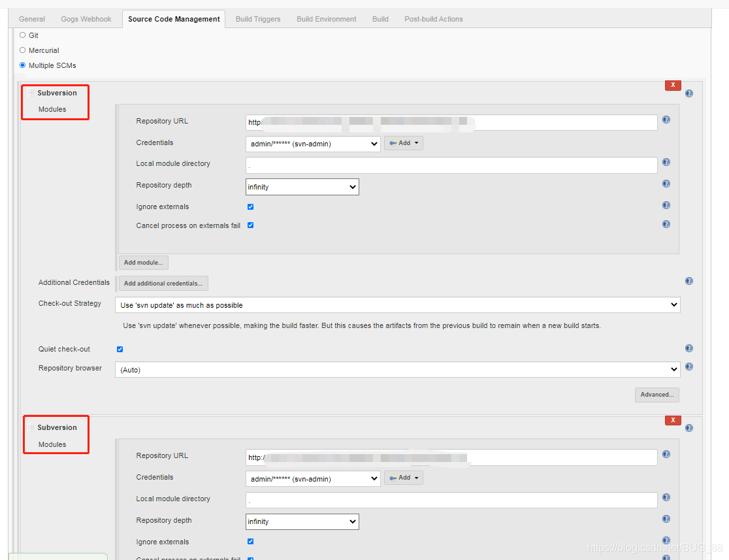Open second Credentials dropdown
The width and height of the screenshot is (729, 560).
click(313, 478)
